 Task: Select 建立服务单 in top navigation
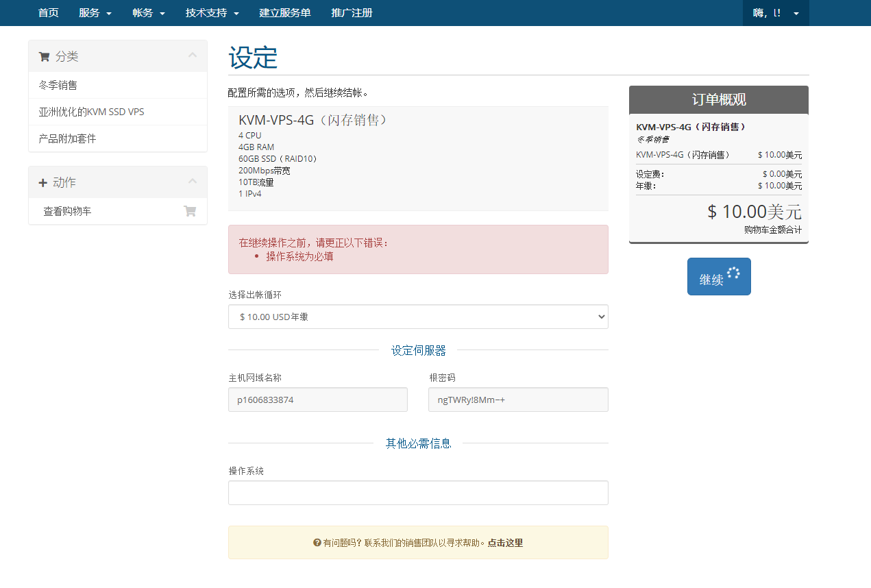click(285, 13)
